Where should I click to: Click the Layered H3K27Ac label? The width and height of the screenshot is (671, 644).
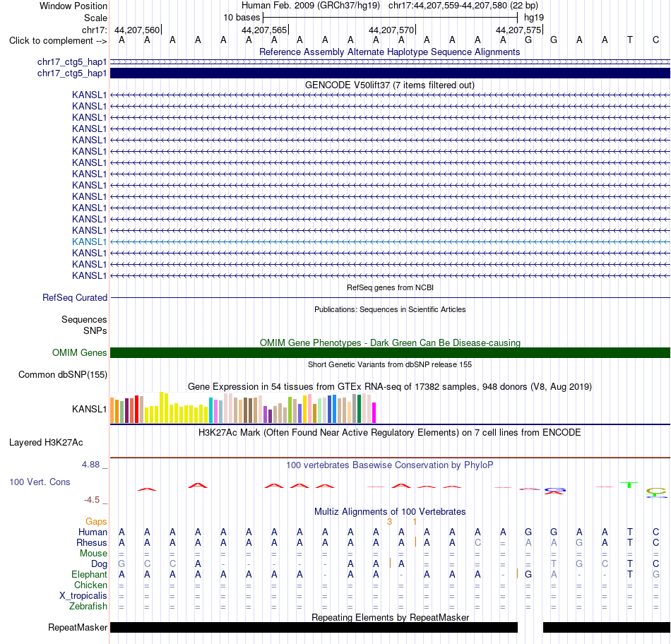tap(46, 443)
